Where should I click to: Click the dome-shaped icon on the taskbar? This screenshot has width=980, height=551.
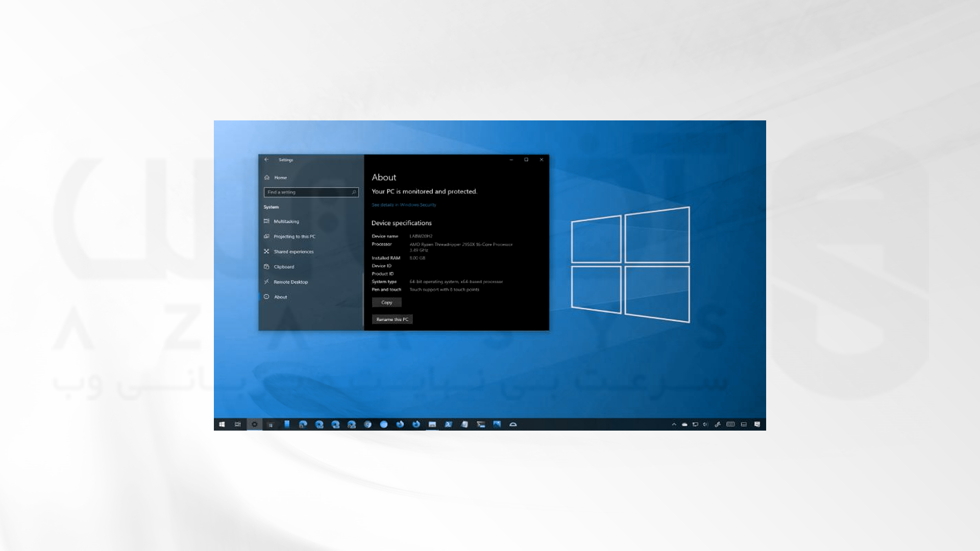[x=513, y=424]
